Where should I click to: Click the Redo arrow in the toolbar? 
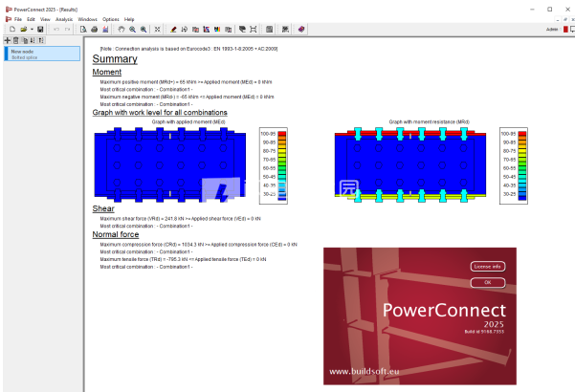point(68,30)
